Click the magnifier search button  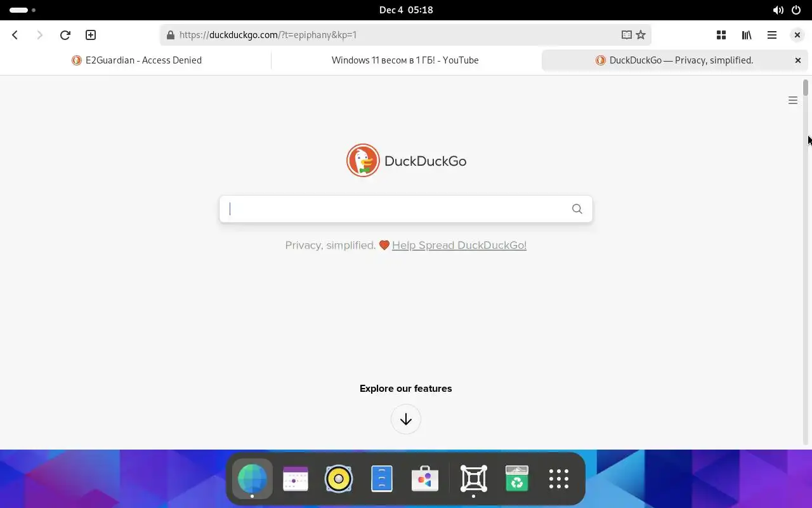(577, 209)
